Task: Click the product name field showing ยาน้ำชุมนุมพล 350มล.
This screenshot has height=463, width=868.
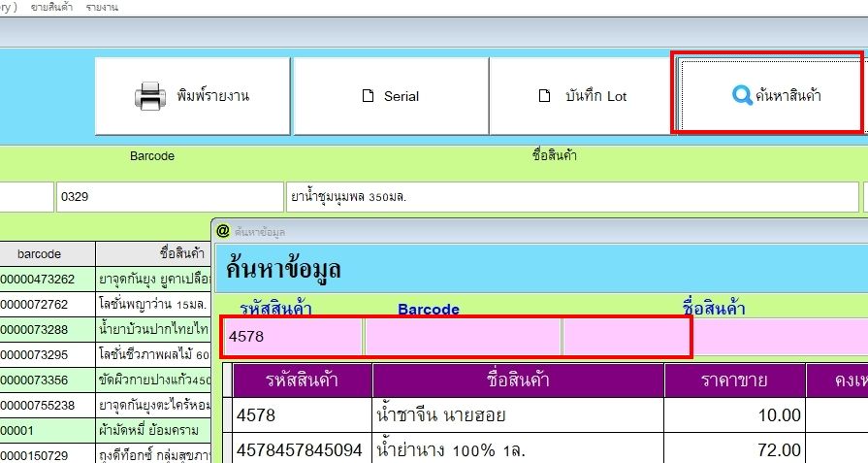Action: [572, 197]
